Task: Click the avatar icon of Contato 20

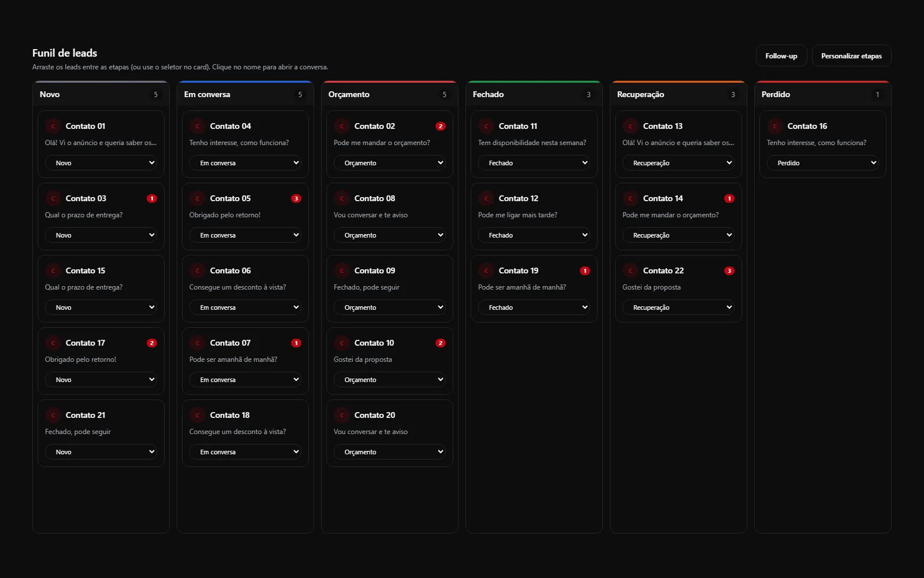Action: tap(342, 415)
